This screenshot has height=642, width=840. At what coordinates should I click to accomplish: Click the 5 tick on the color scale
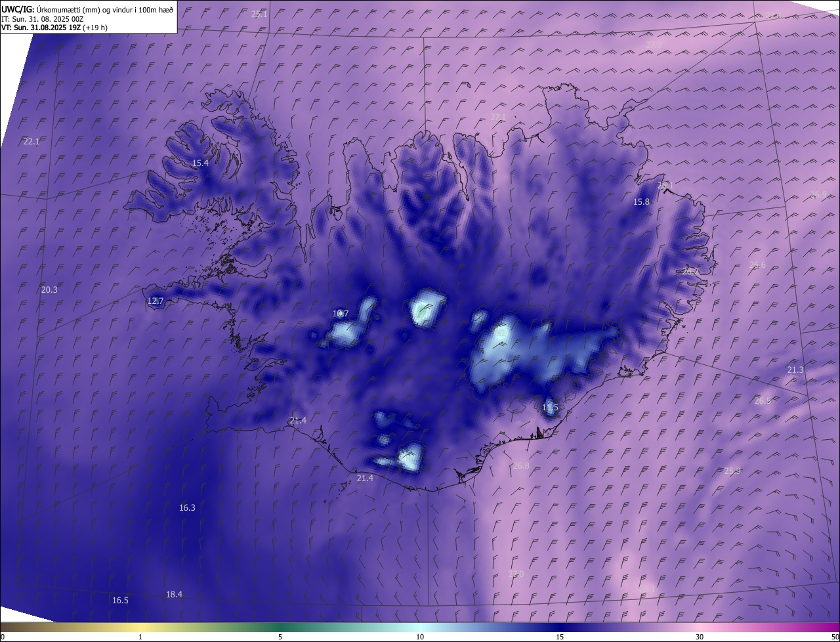[x=280, y=637]
